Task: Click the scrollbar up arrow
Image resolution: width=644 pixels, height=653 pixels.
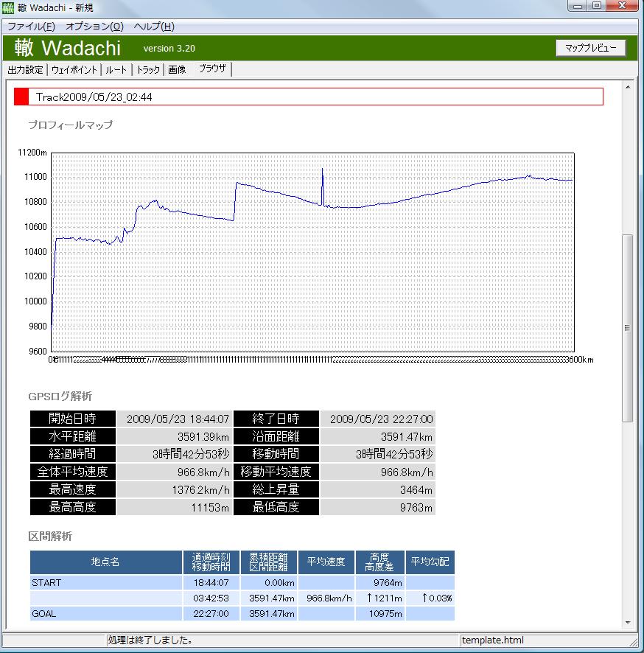Action: 628,87
